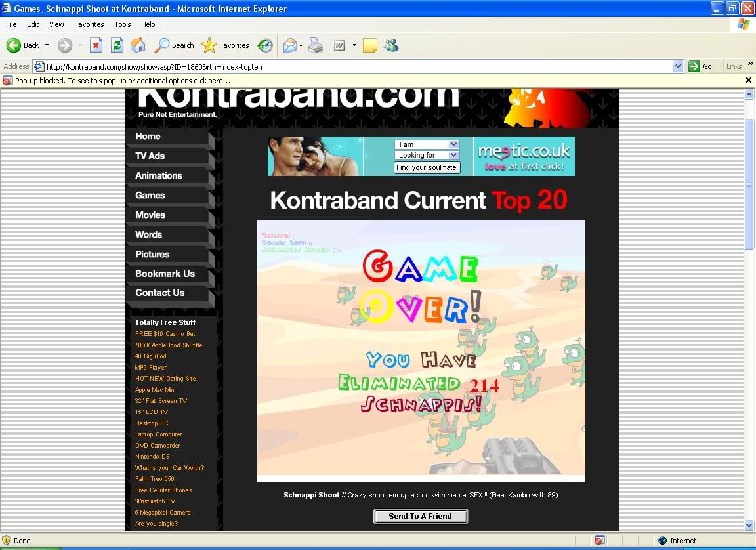Image resolution: width=756 pixels, height=550 pixels.
Task: Open dropdown arrow next to Word edit icon
Action: coord(354,45)
